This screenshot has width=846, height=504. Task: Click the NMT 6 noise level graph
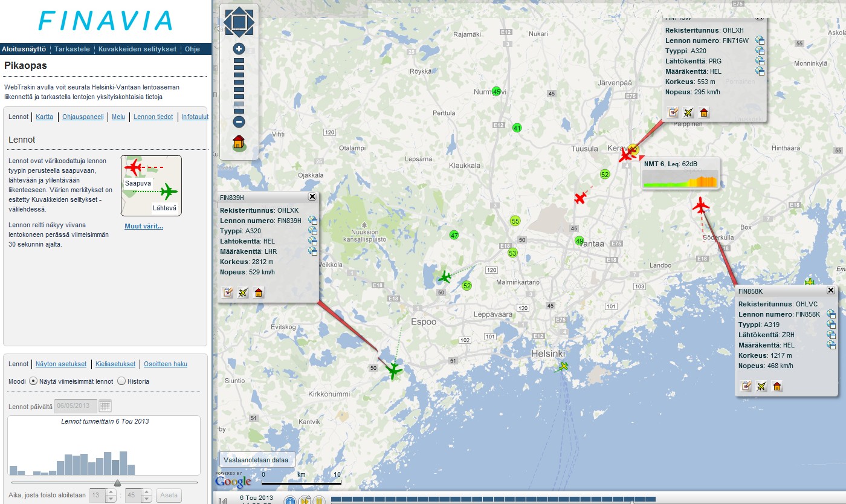(x=680, y=180)
